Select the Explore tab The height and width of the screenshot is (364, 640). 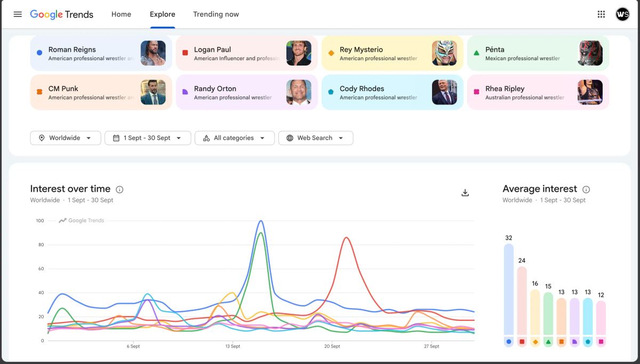click(x=162, y=14)
